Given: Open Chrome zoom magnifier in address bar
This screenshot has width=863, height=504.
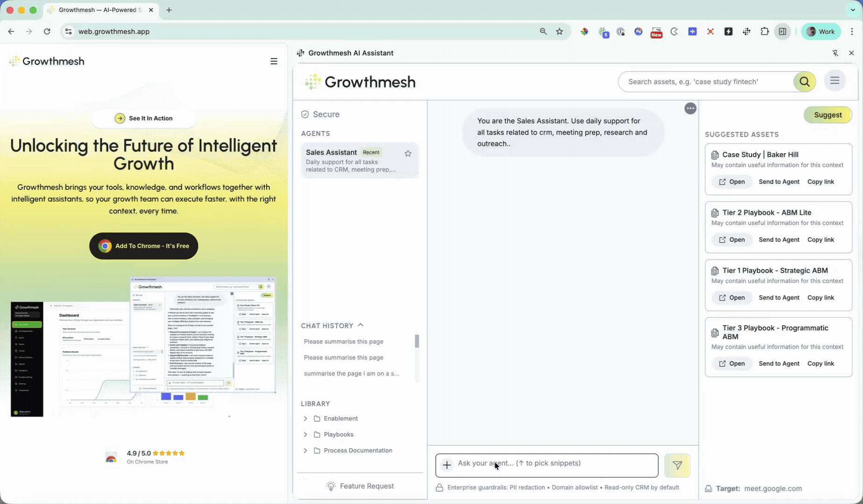Looking at the screenshot, I should click(543, 31).
